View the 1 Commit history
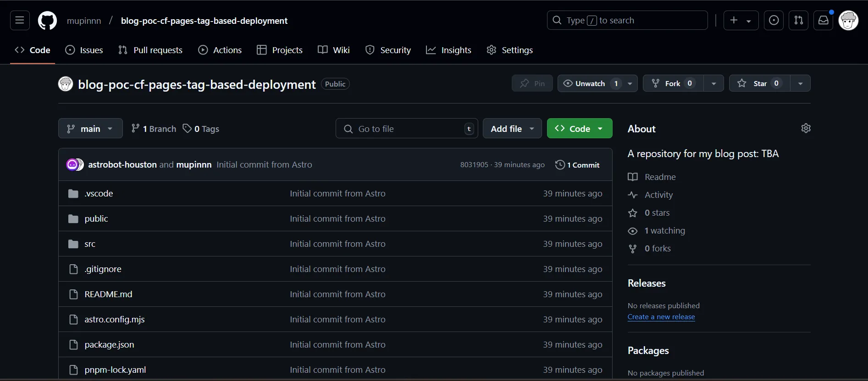 (x=577, y=165)
